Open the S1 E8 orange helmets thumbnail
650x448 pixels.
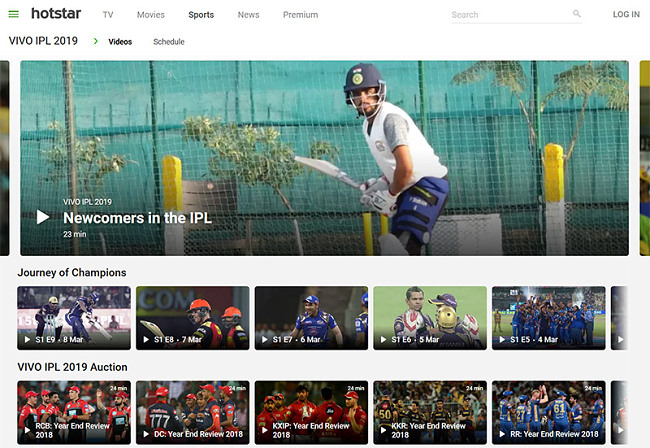tap(193, 317)
